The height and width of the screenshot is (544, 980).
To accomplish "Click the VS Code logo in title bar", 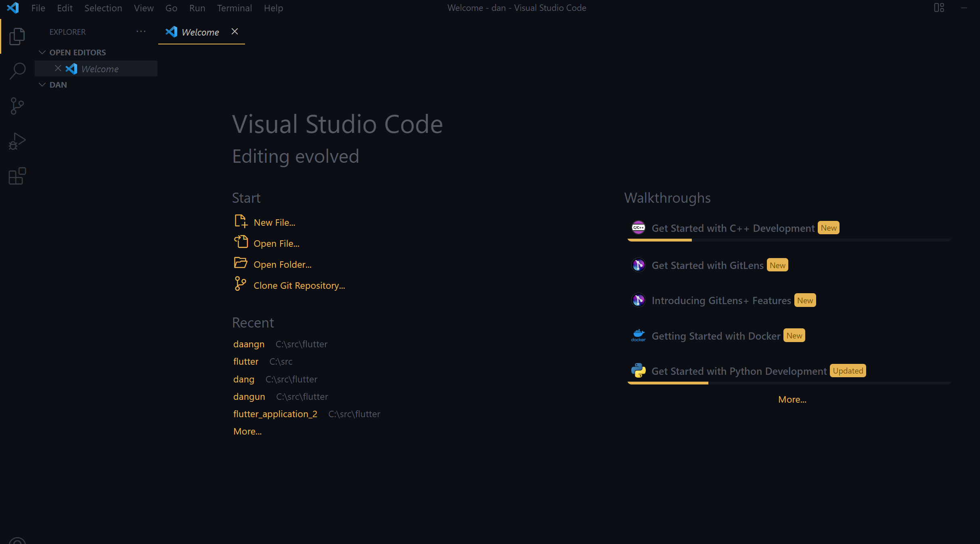I will pyautogui.click(x=13, y=8).
